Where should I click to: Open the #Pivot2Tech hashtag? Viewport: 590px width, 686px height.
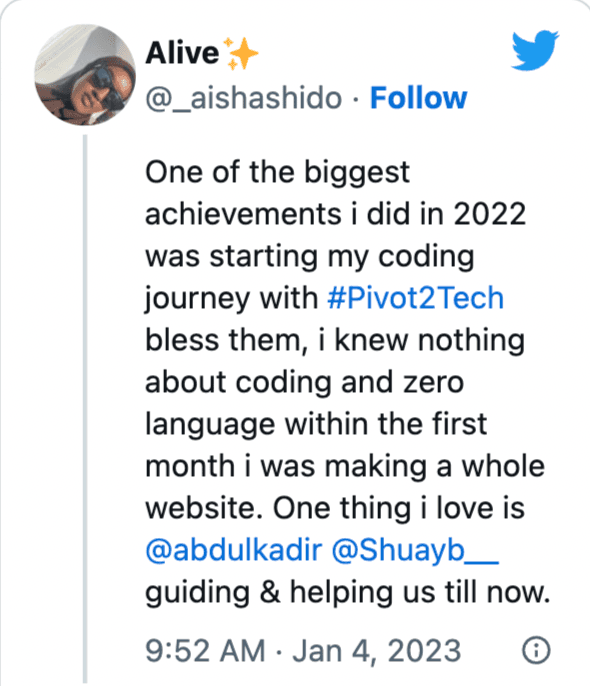(415, 298)
